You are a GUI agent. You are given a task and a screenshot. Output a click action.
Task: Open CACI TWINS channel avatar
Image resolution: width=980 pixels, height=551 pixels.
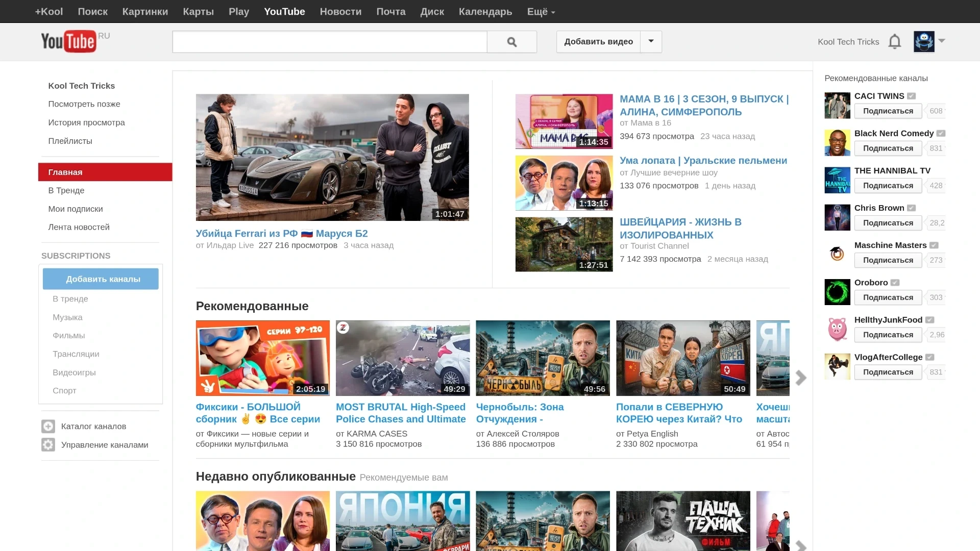(838, 105)
